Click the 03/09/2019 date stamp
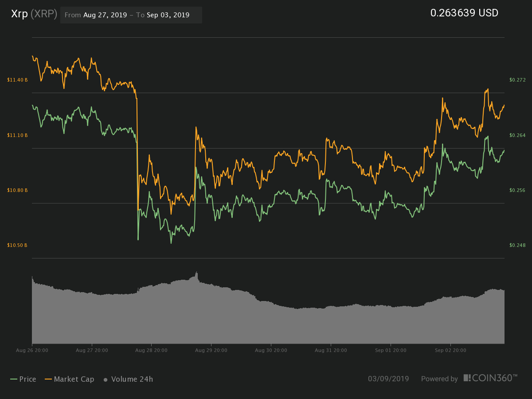The width and height of the screenshot is (532, 399). coord(388,379)
